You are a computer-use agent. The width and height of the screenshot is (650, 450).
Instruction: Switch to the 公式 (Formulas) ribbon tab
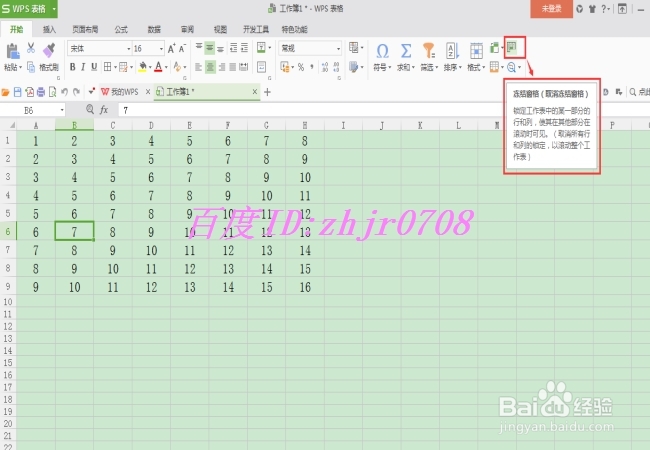(121, 29)
